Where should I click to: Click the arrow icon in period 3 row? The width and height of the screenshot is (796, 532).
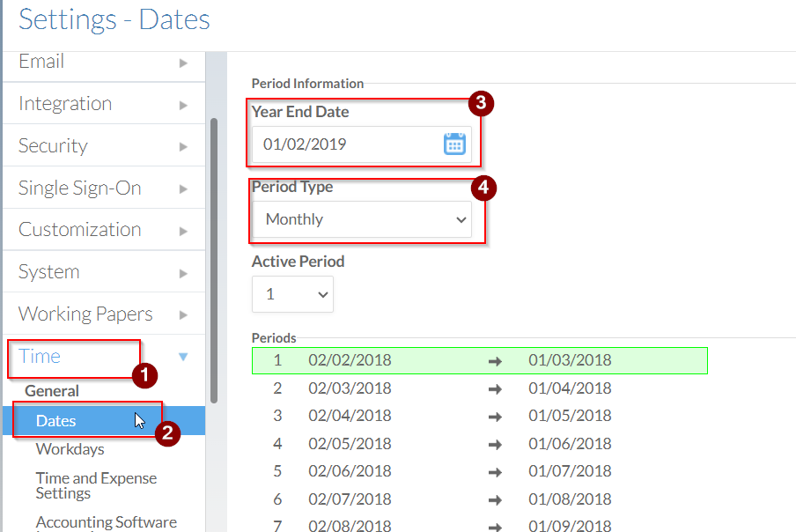[x=495, y=417]
